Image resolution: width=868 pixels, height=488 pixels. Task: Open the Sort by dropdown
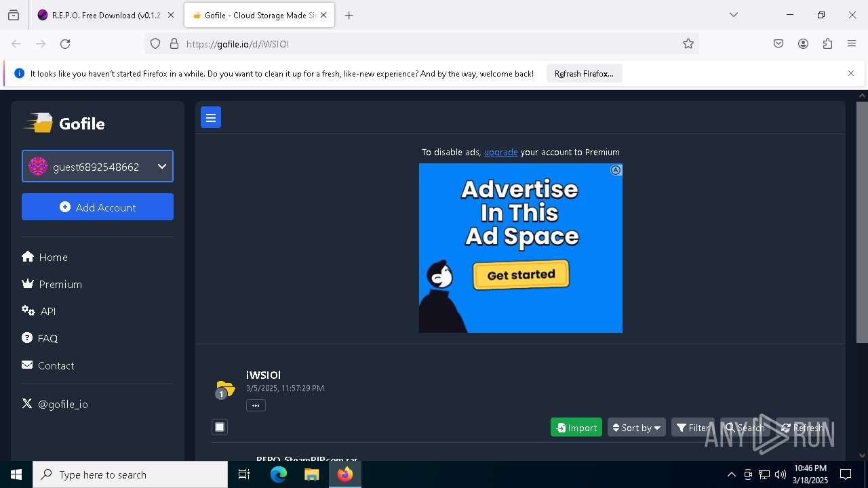[x=636, y=427]
